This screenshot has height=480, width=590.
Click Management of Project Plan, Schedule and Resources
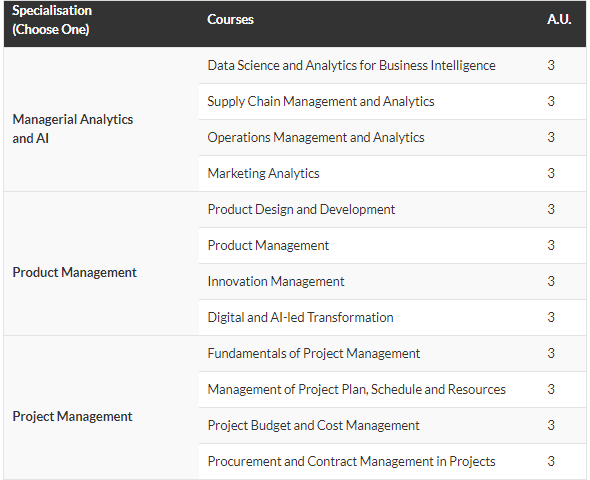point(357,389)
